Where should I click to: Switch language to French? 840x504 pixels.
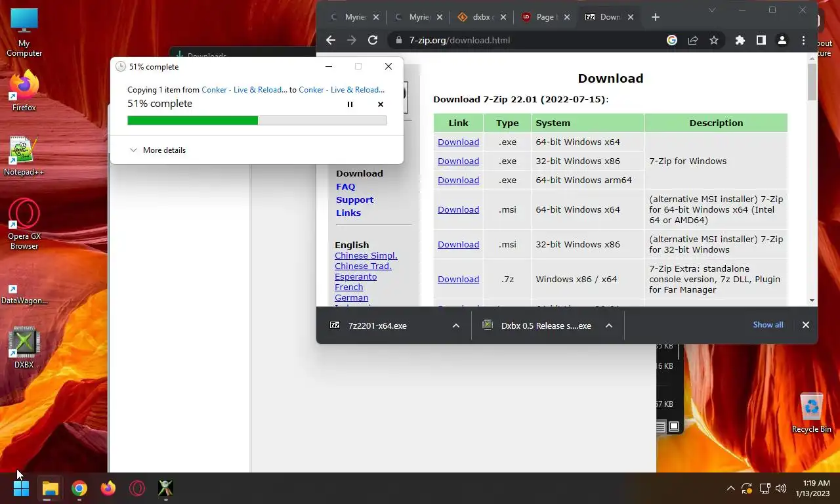tap(348, 287)
